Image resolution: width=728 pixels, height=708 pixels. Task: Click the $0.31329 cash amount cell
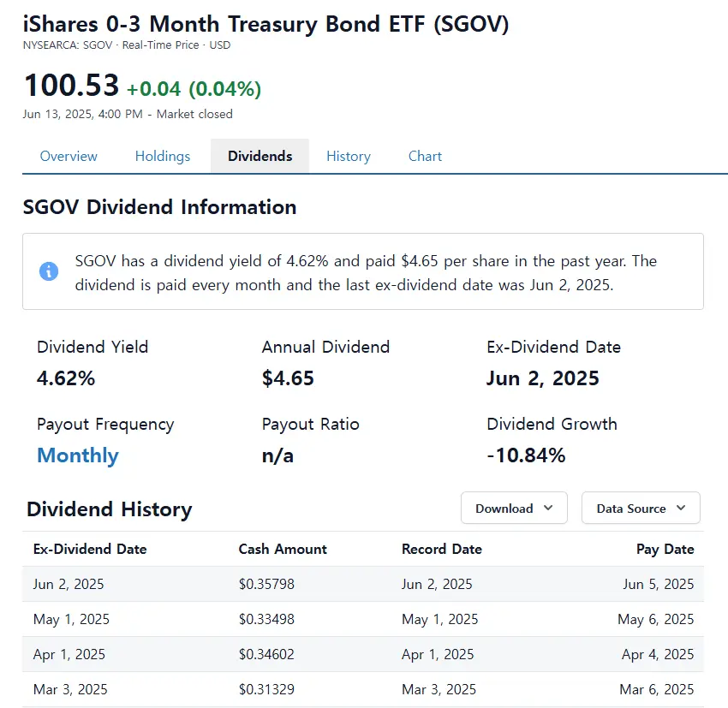pos(266,689)
